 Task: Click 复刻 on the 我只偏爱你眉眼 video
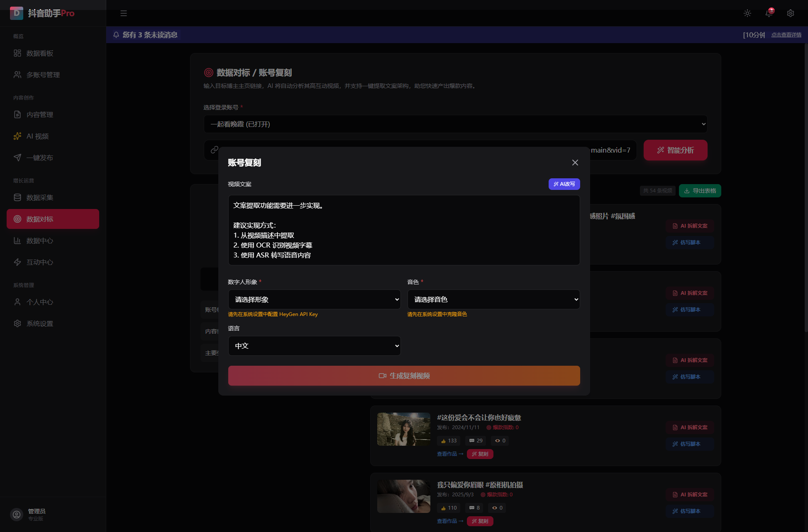pyautogui.click(x=480, y=521)
